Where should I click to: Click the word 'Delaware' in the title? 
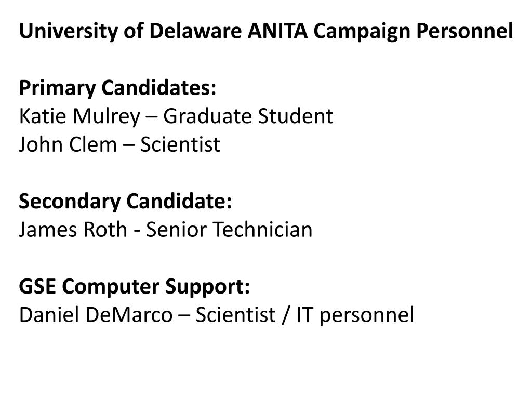click(x=195, y=31)
